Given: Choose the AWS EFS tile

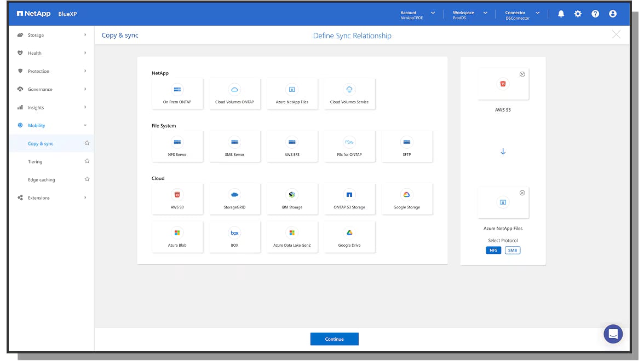Looking at the screenshot, I should click(x=292, y=147).
